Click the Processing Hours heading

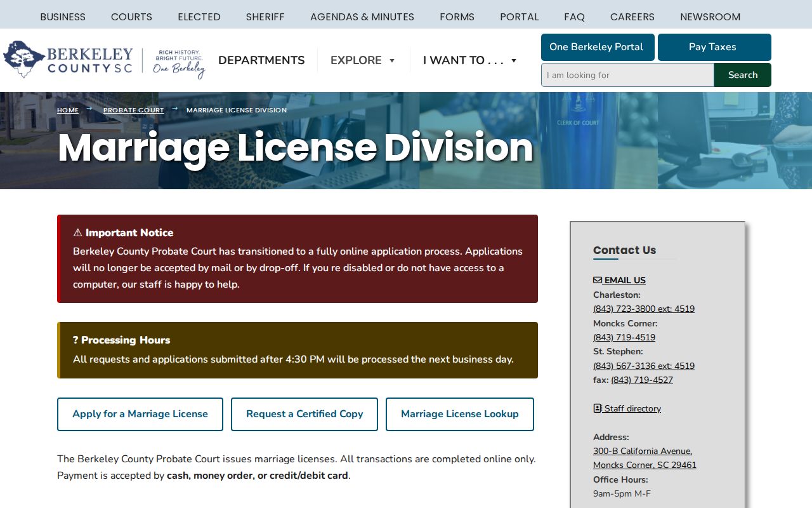coord(122,340)
